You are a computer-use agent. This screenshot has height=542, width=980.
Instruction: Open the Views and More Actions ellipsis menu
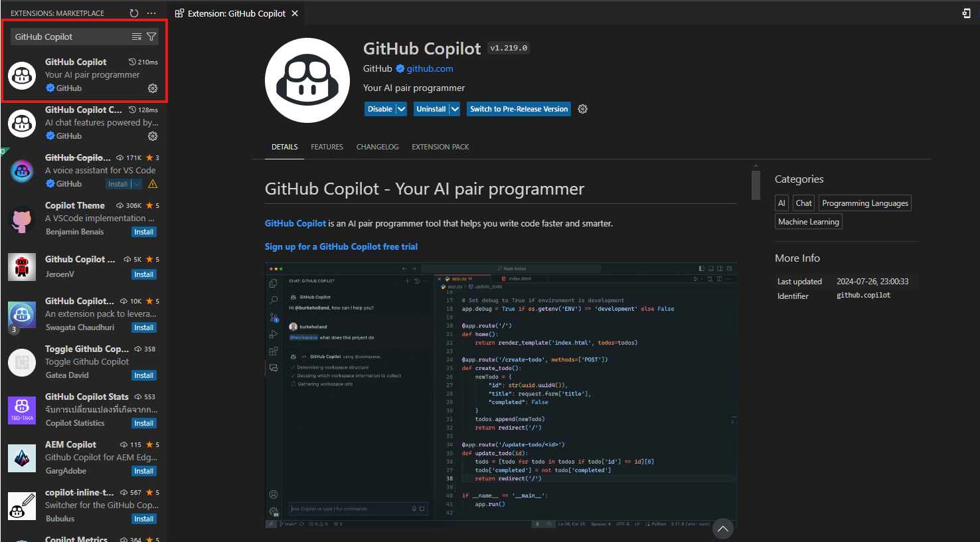151,13
